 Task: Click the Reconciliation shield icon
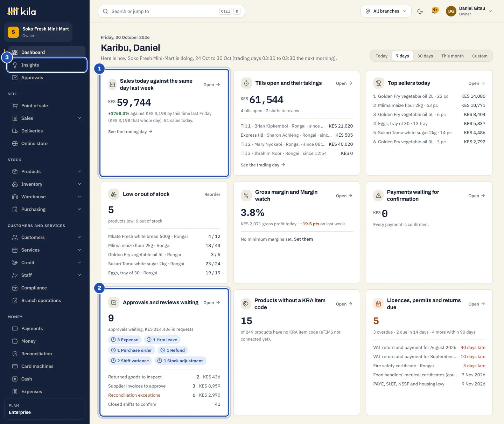[x=15, y=354]
